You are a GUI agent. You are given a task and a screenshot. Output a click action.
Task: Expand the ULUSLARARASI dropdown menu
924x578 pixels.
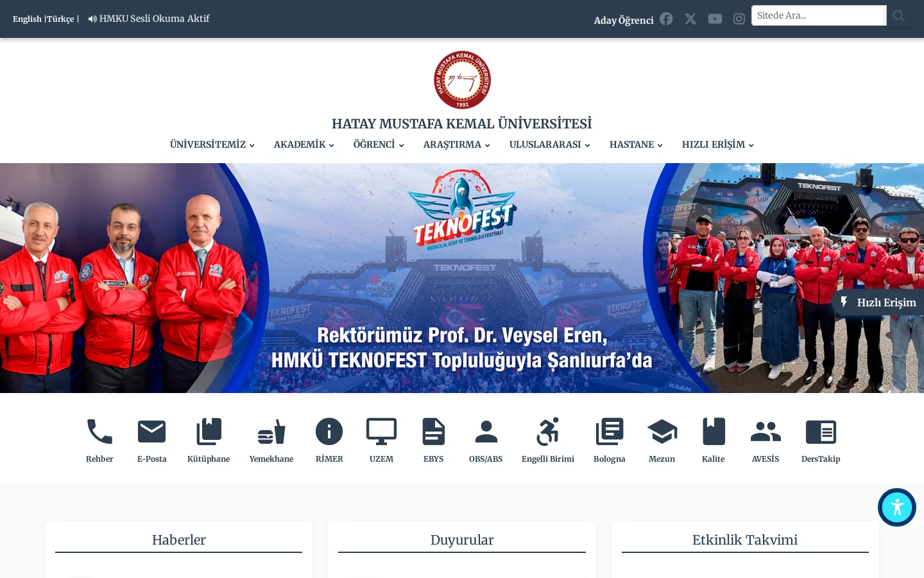click(x=550, y=144)
